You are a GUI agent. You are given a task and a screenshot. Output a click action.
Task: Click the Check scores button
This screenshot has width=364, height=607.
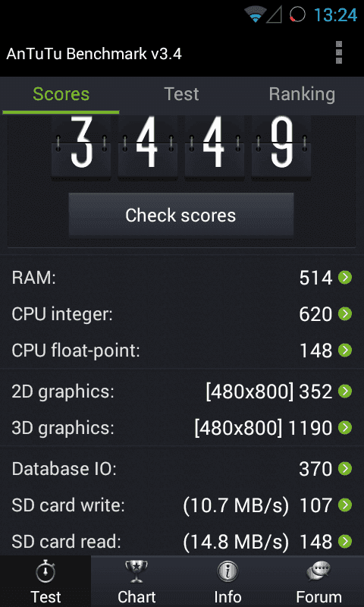pos(181,215)
